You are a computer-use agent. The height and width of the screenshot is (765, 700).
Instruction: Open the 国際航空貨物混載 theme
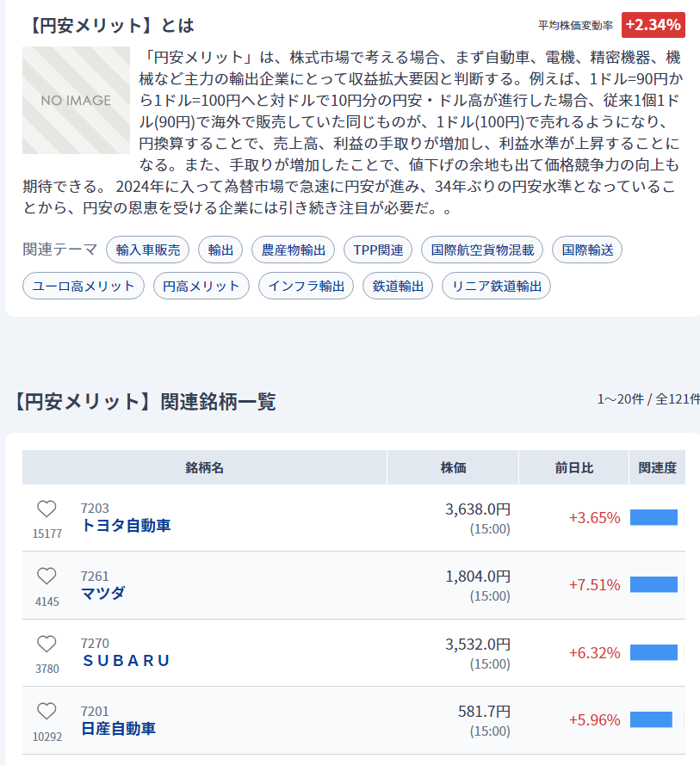tap(482, 250)
